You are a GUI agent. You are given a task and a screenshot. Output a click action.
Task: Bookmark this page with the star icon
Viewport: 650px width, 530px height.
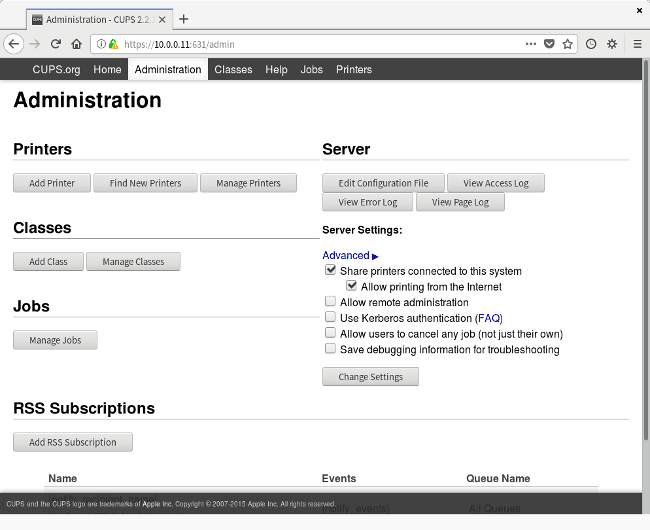tap(567, 44)
